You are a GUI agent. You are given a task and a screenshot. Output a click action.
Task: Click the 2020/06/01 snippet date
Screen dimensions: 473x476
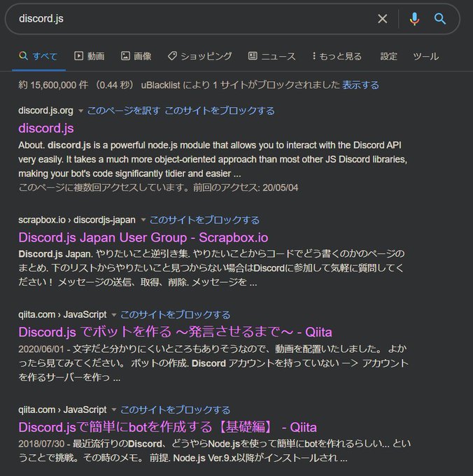coord(41,349)
